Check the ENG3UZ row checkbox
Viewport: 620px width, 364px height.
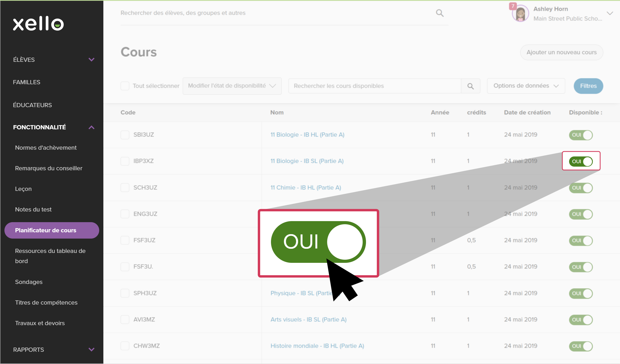(125, 214)
